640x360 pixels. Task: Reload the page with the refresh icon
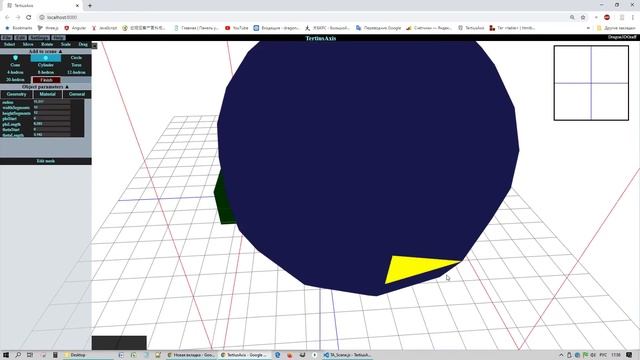tap(29, 17)
